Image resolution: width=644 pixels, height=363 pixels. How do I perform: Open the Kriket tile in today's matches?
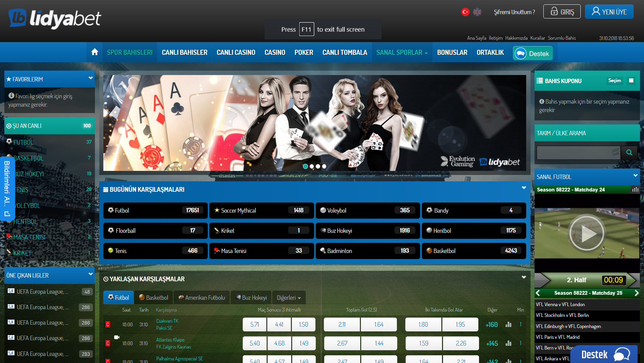[262, 231]
